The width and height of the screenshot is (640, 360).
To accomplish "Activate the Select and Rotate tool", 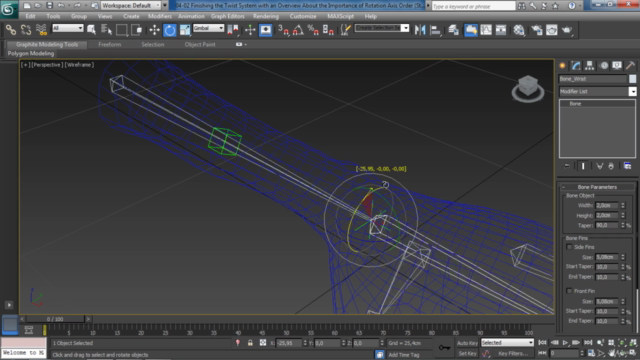I will (169, 30).
